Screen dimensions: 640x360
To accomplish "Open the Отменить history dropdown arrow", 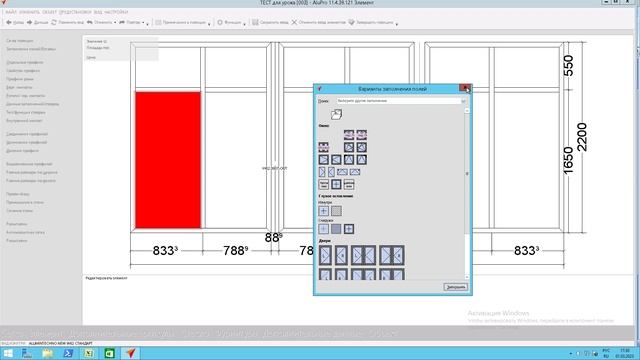I will click(115, 23).
